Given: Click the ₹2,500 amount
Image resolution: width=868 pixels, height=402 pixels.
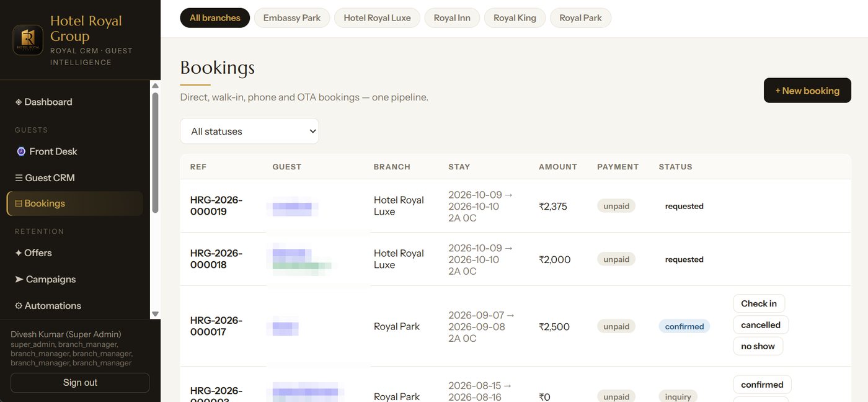Looking at the screenshot, I should (x=554, y=327).
